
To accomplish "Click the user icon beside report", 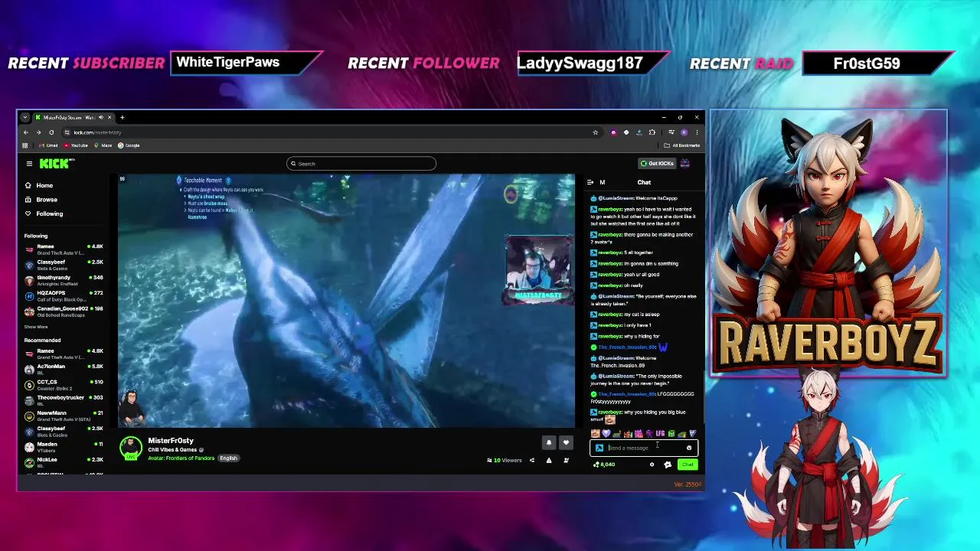I will point(566,461).
